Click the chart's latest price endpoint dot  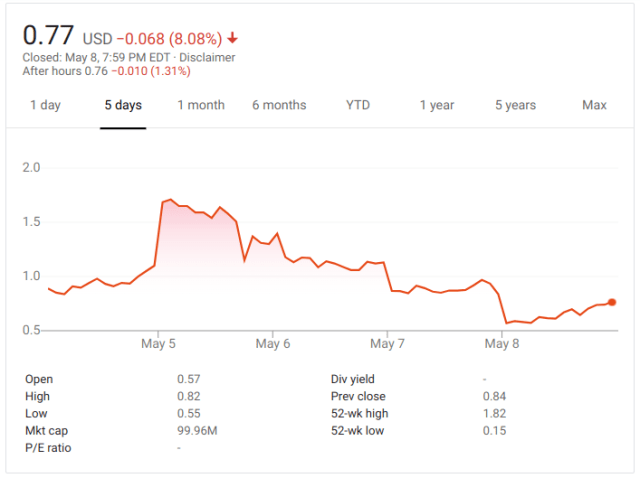tap(612, 302)
